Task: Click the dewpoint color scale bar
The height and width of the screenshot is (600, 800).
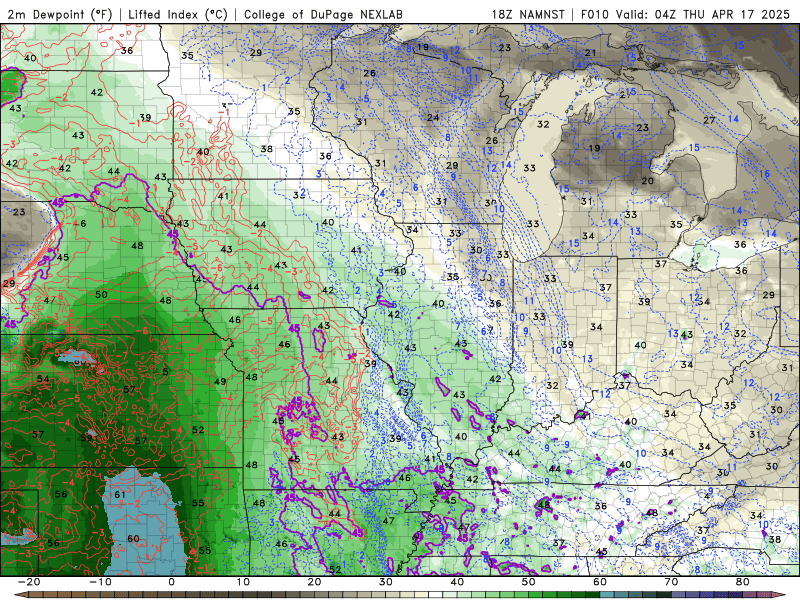Action: coord(400,595)
